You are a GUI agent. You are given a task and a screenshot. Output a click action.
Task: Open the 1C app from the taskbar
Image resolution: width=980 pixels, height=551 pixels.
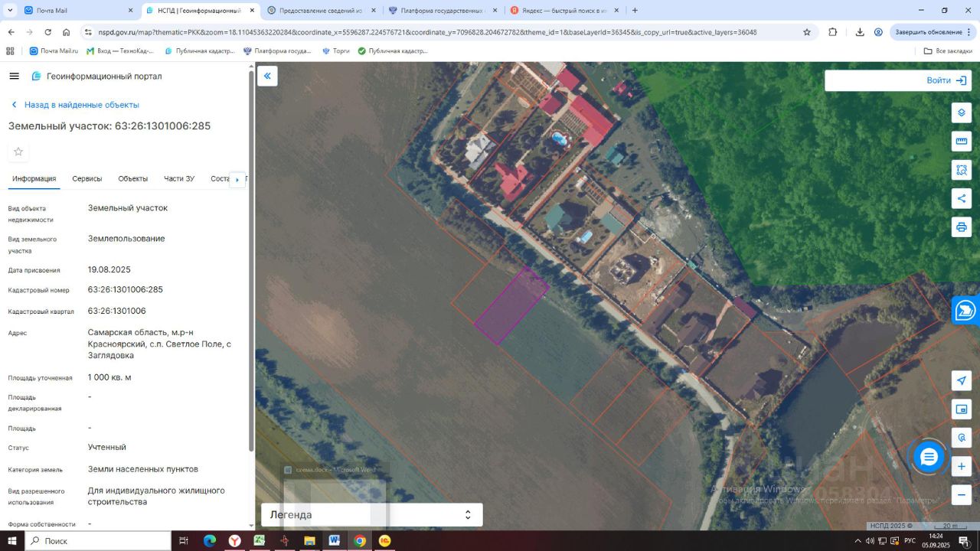384,541
